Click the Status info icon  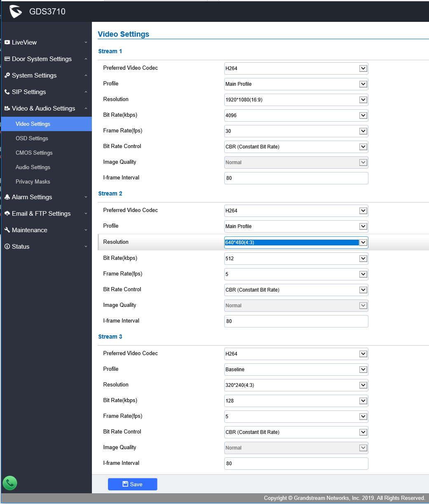(7, 247)
